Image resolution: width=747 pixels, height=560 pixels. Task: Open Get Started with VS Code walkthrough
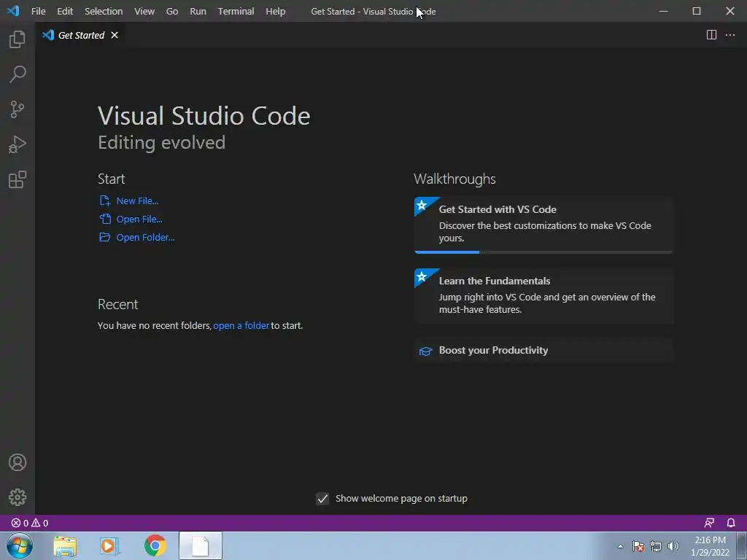(x=543, y=225)
